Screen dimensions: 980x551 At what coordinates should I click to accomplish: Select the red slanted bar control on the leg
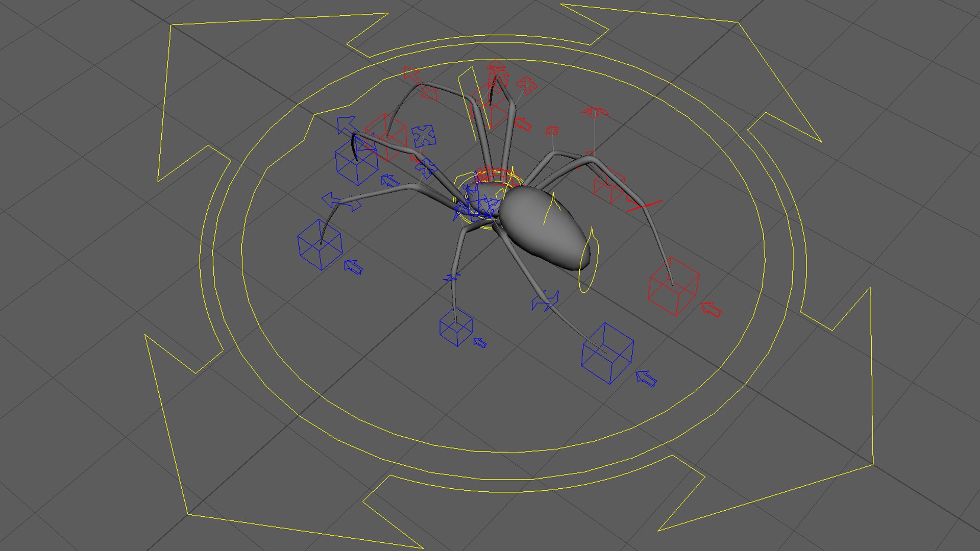644,206
